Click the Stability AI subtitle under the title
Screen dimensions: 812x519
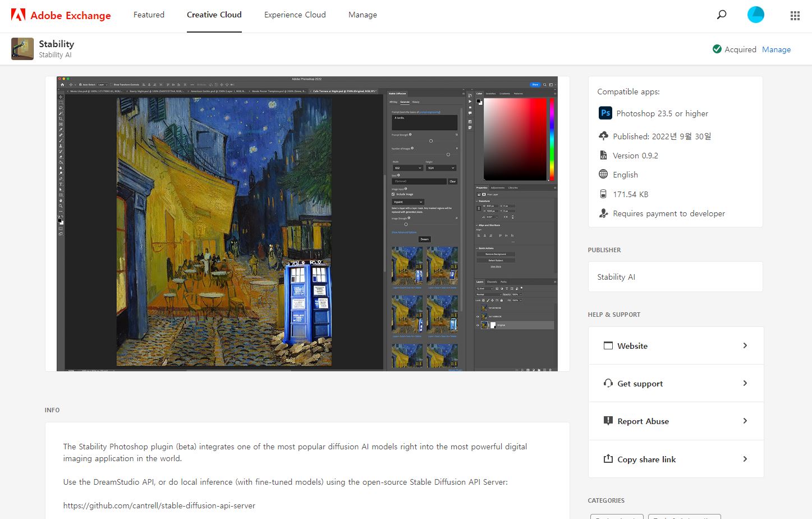pyautogui.click(x=55, y=55)
